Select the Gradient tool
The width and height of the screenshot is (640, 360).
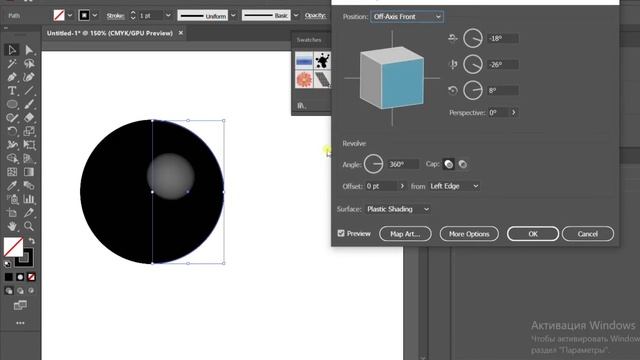(29, 172)
